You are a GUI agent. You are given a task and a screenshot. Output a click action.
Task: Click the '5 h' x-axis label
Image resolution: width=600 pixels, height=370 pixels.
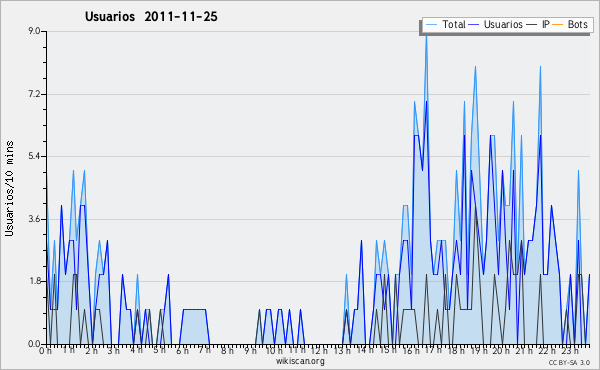[x=159, y=350]
